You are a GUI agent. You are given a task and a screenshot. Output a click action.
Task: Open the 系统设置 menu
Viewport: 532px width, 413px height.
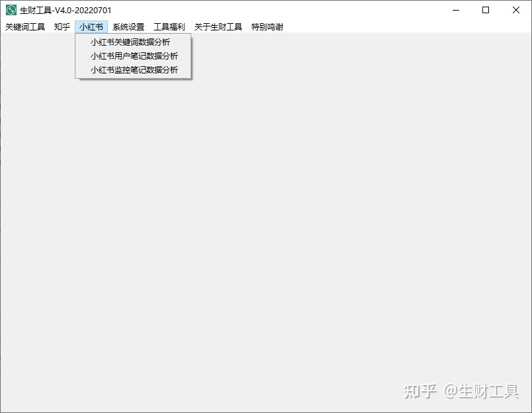pos(128,27)
